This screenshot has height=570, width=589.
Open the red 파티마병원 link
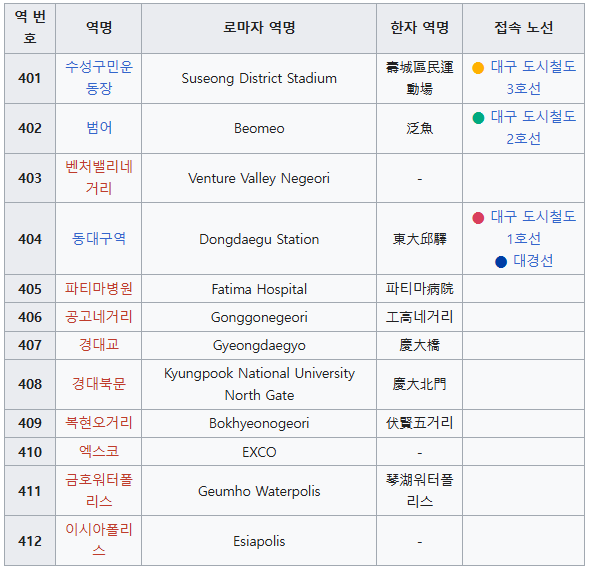tap(99, 289)
